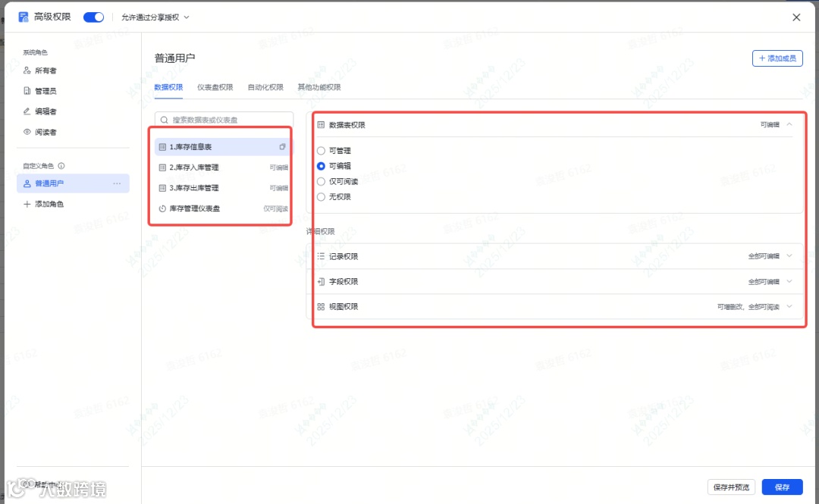
Task: Click the blue 保存 button
Action: point(782,487)
